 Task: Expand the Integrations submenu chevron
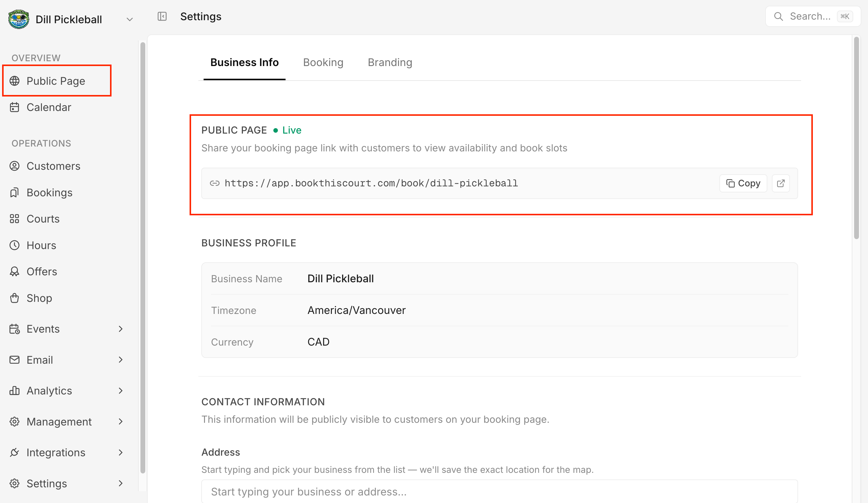tap(121, 452)
